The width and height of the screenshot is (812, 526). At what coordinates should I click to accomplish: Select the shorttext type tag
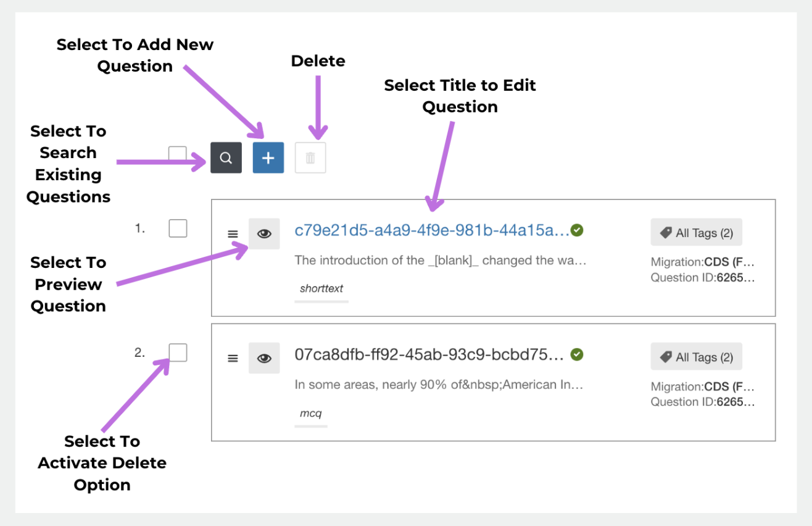tap(321, 288)
